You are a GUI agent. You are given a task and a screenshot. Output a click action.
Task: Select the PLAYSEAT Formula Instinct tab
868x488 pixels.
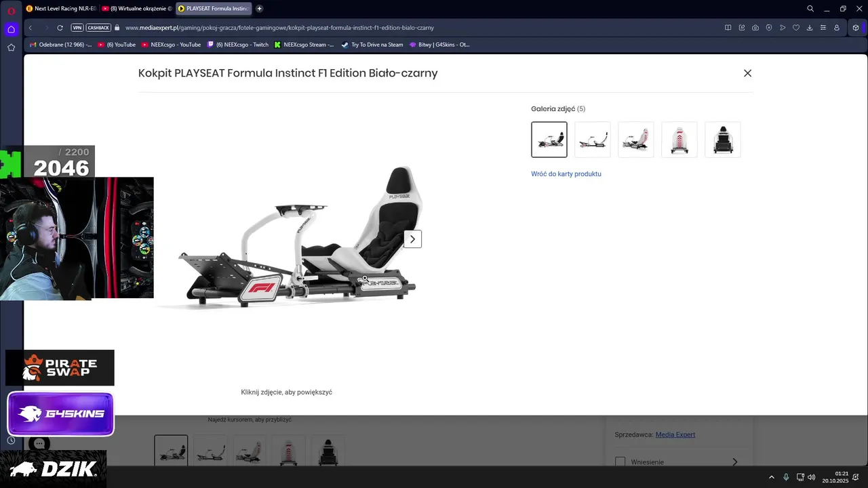214,9
